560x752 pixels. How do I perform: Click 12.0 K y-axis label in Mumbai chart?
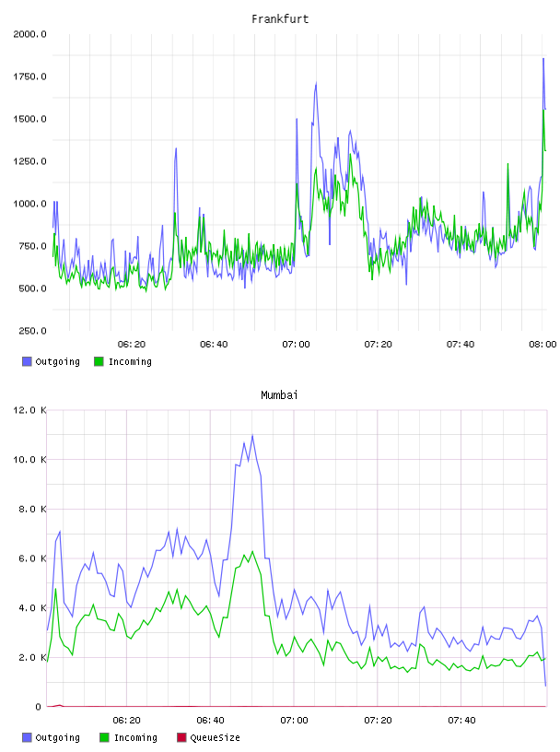29,410
